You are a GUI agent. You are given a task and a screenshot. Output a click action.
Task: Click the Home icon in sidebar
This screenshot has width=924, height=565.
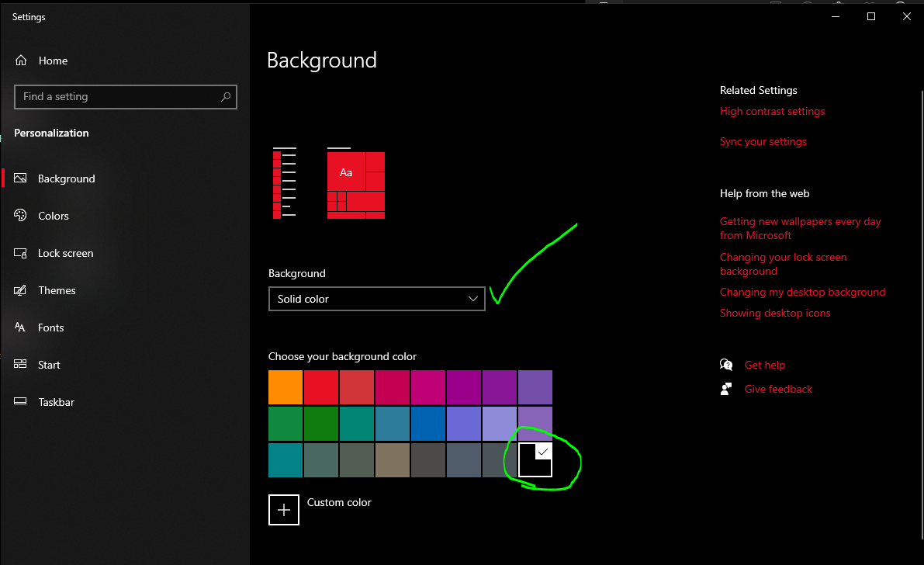(21, 61)
